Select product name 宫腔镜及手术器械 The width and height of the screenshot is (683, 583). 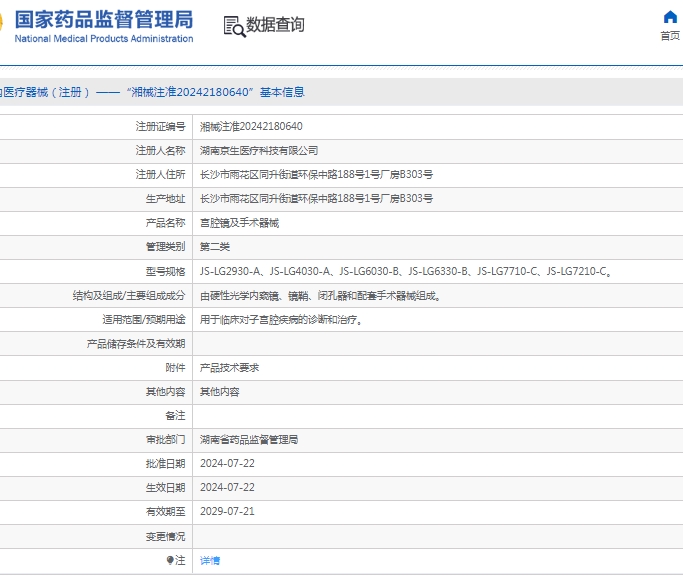239,223
